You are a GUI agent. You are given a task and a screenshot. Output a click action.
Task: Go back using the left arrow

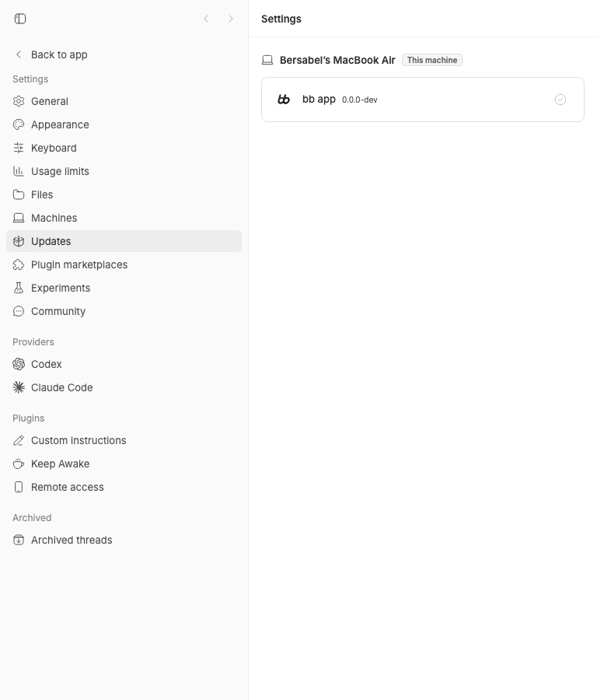pyautogui.click(x=206, y=19)
